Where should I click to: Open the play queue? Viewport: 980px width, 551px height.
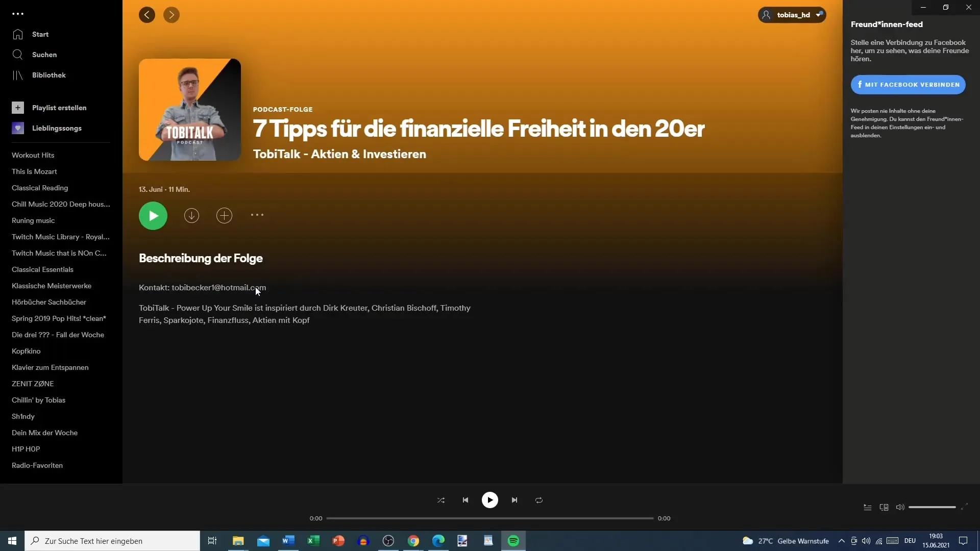coord(867,507)
